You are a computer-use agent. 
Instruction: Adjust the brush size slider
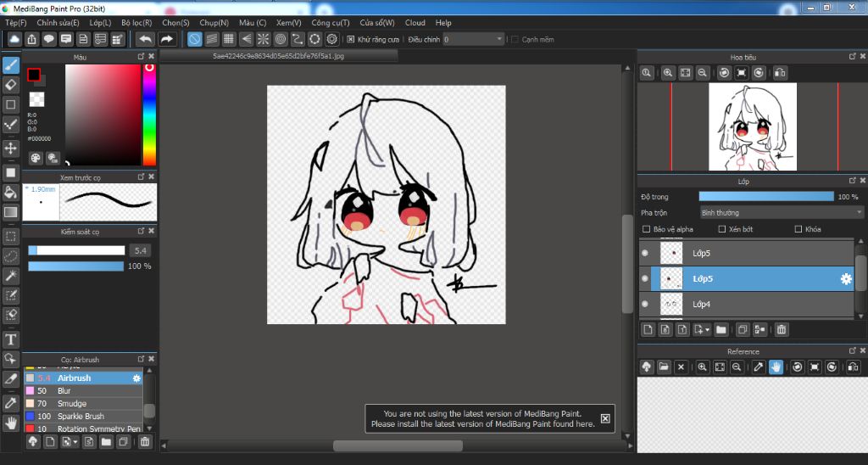click(76, 250)
